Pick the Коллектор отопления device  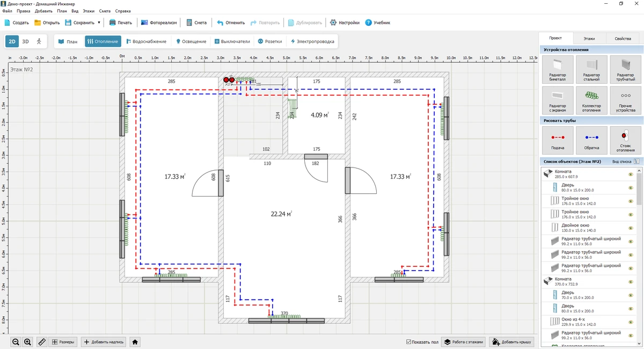[x=591, y=100]
